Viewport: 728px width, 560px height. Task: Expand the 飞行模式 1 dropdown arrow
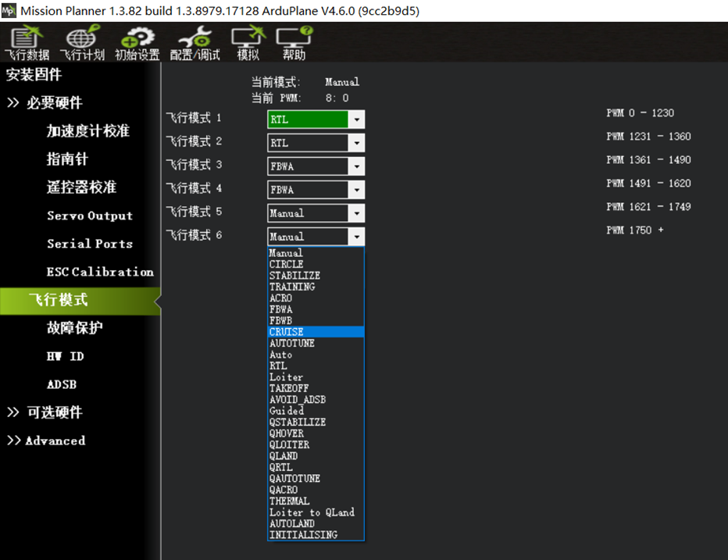coord(356,119)
